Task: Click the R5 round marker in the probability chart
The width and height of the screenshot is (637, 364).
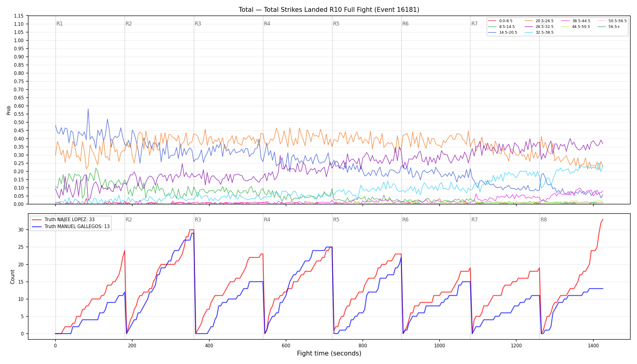Action: click(336, 24)
